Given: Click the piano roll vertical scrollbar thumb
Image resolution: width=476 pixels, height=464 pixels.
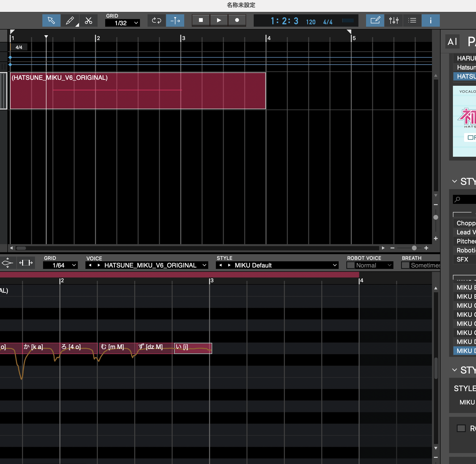Looking at the screenshot, I should click(x=436, y=368).
